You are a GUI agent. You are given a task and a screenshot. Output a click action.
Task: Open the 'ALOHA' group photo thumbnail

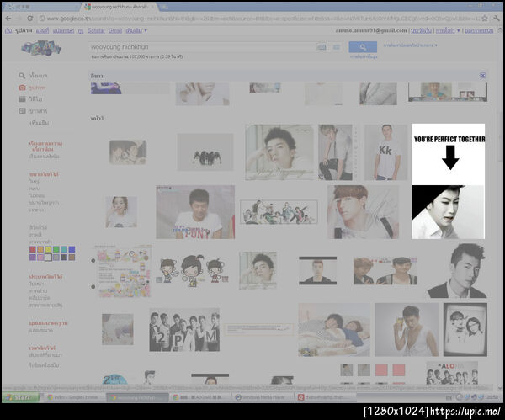pos(452,373)
